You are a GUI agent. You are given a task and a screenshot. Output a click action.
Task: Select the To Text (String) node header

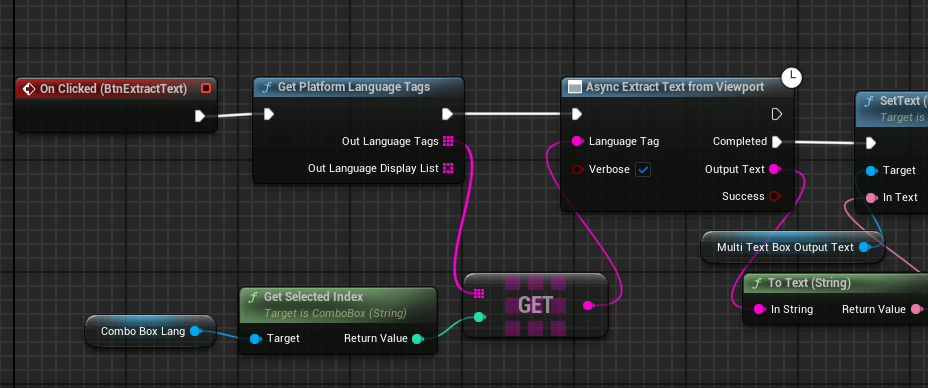836,283
